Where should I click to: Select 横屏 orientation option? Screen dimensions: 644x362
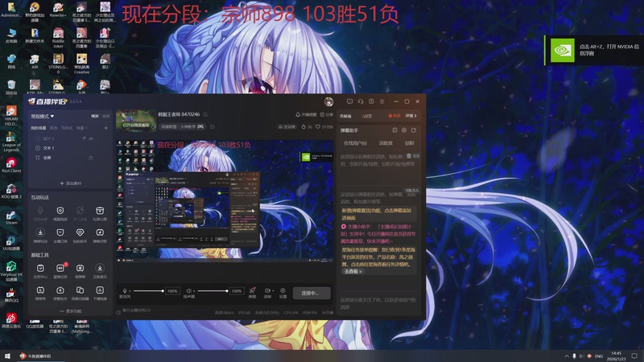tap(95, 117)
